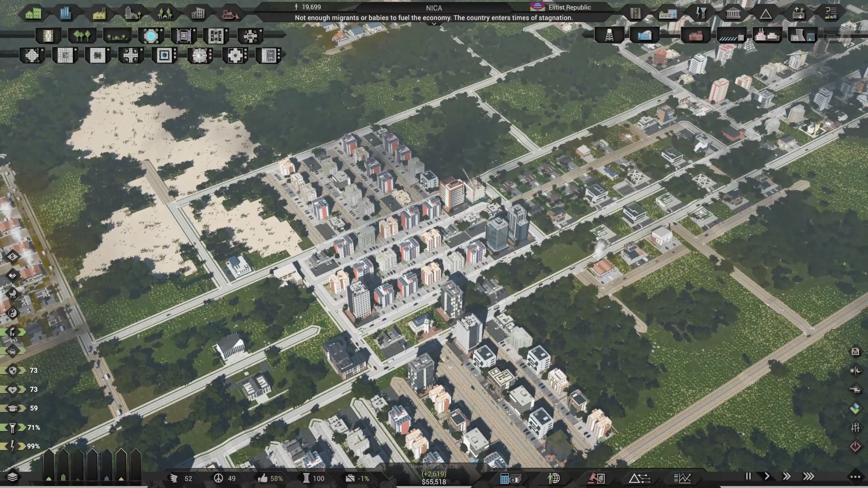
Task: Choose the cooling tower power plant
Action: pyautogui.click(x=803, y=35)
